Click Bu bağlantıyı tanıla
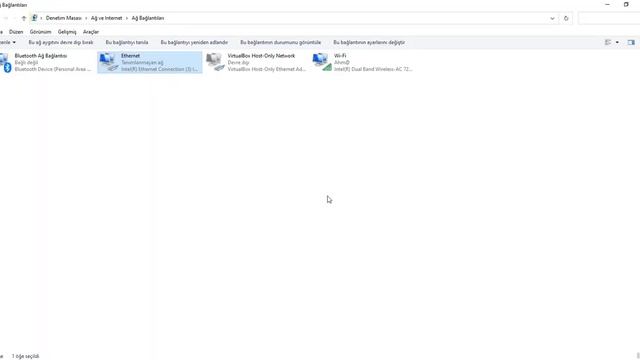This screenshot has width=640, height=360. (127, 42)
